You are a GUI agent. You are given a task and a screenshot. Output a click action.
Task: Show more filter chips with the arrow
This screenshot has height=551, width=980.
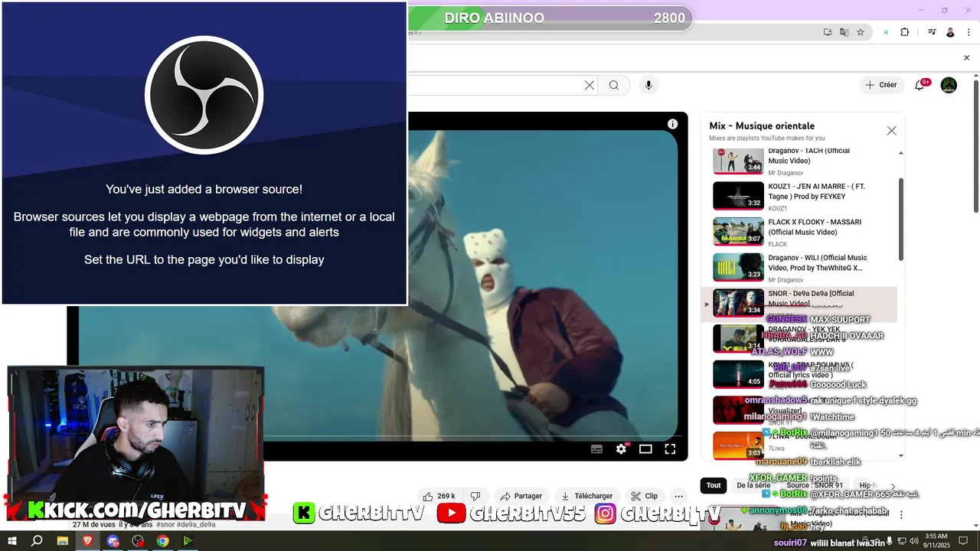click(x=893, y=486)
